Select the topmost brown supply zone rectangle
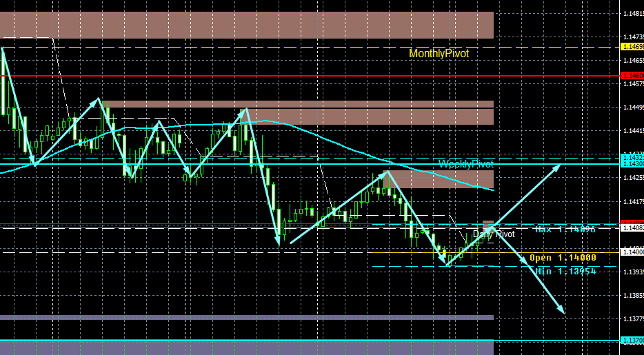 click(x=246, y=25)
